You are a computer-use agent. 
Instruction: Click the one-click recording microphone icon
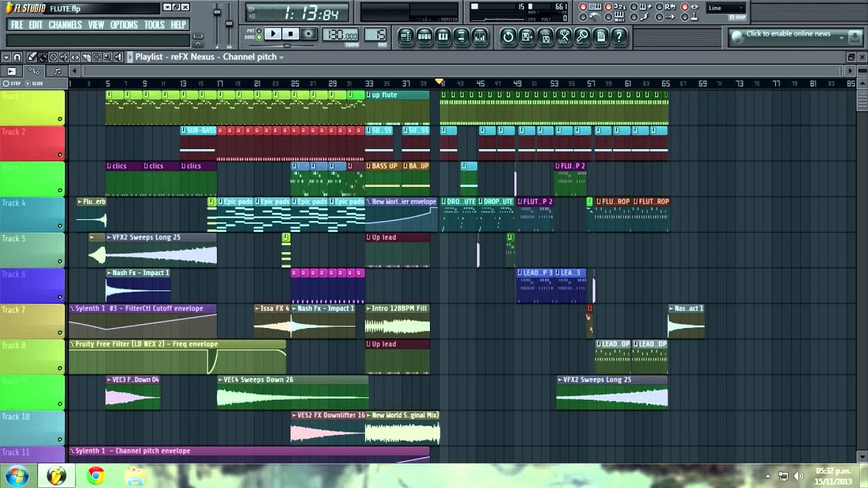tap(582, 37)
